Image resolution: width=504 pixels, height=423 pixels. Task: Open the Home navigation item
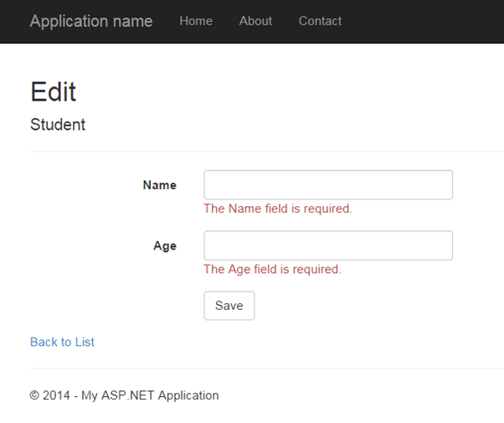[196, 21]
